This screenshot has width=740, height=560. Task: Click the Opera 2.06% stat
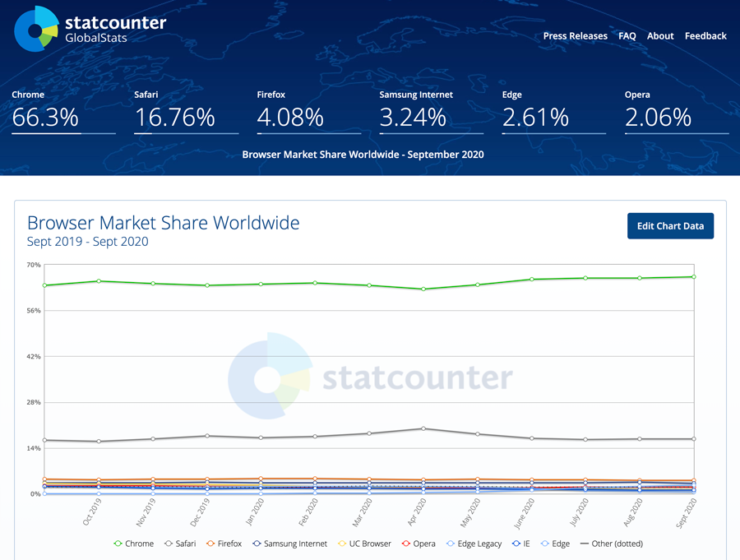pyautogui.click(x=677, y=112)
